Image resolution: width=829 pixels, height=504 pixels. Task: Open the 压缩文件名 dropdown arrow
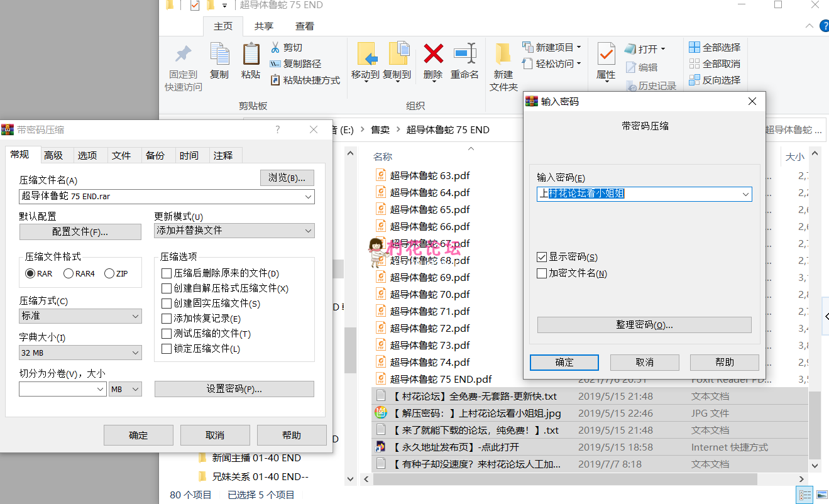308,197
